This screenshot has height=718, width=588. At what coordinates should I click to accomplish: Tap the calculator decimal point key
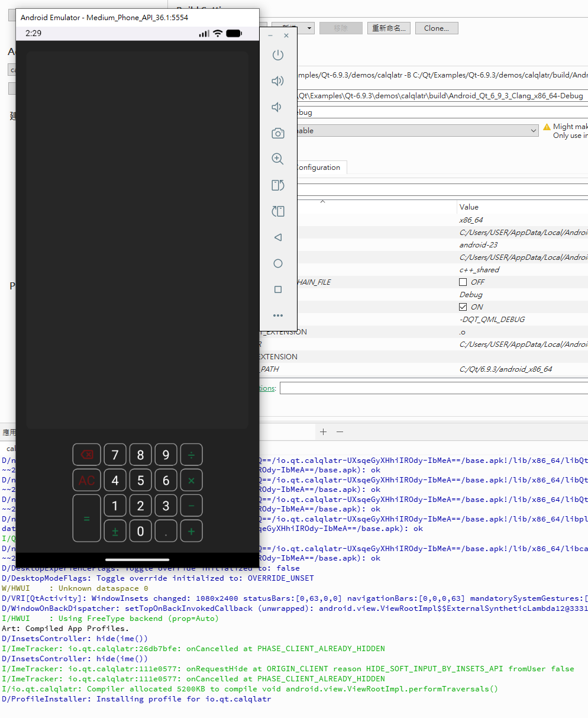coord(166,531)
